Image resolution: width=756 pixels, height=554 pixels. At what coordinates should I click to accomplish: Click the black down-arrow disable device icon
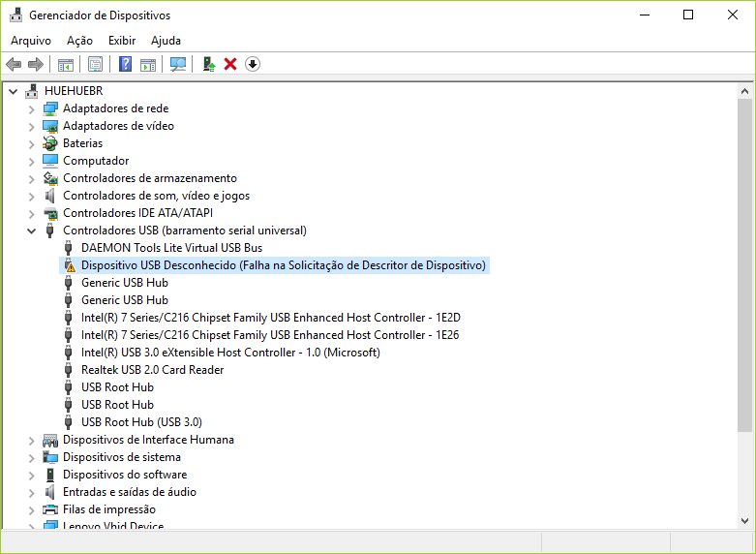click(x=253, y=64)
